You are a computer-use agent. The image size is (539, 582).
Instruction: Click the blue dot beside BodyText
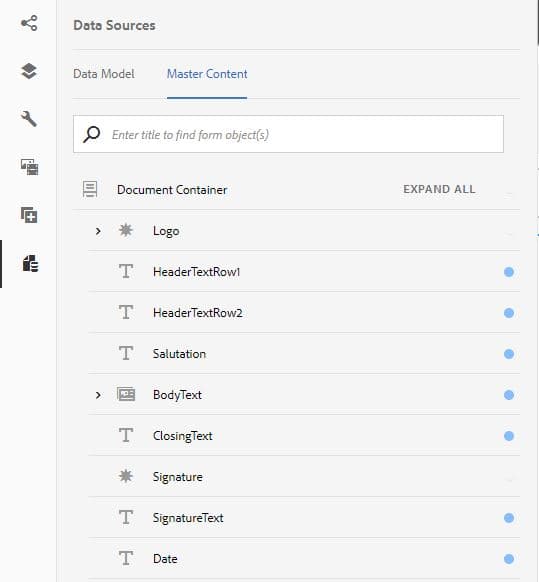(x=509, y=395)
